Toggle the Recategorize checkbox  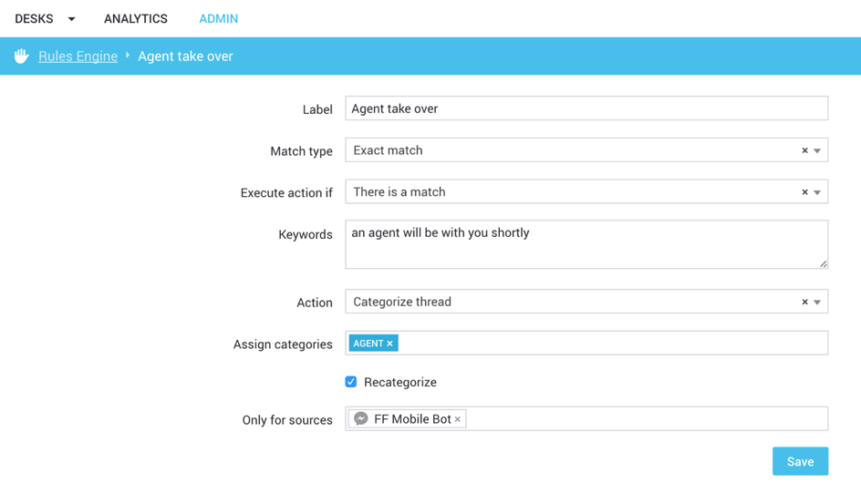point(351,382)
